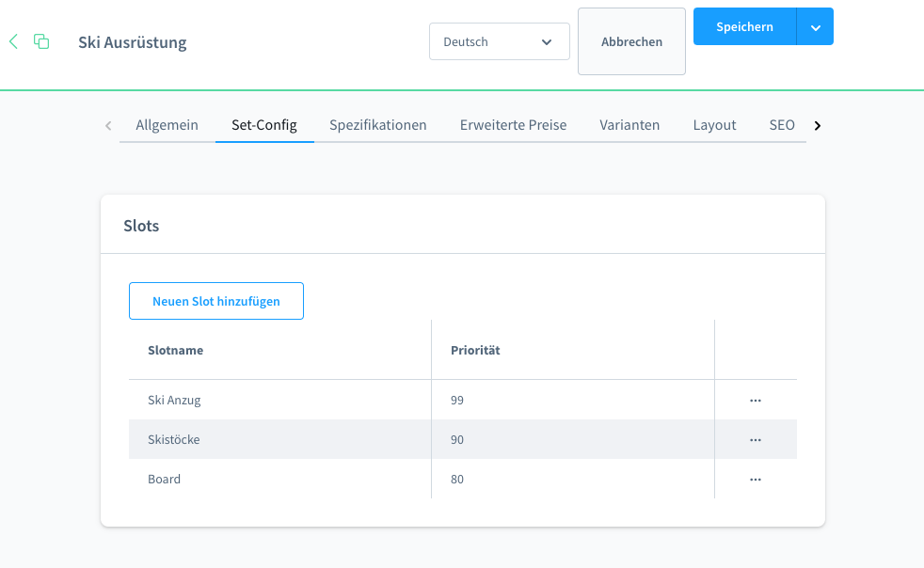Image resolution: width=924 pixels, height=568 pixels.
Task: Click priority value 80
Action: pos(457,479)
